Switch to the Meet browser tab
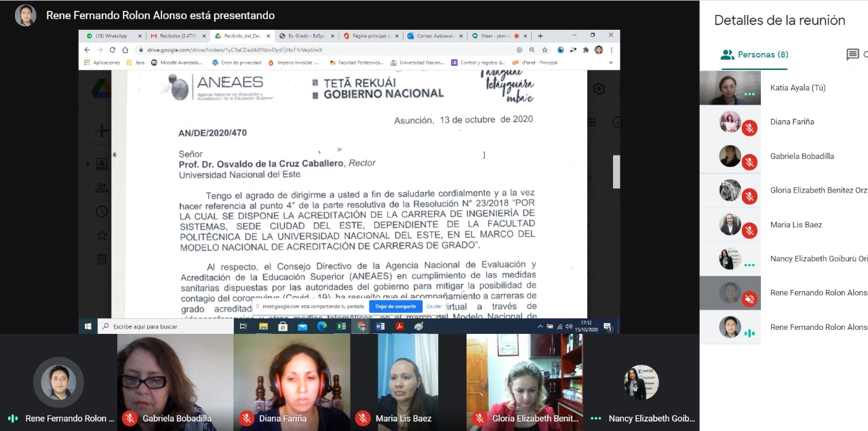Viewport: 868px width, 431px height. click(498, 36)
